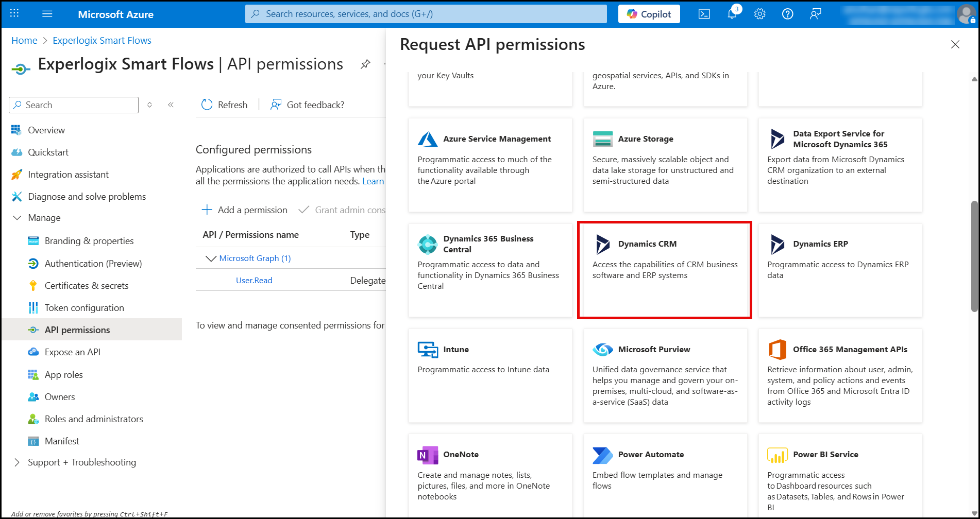This screenshot has width=980, height=519.
Task: Open the Azure portal apps grid icon
Action: [x=14, y=14]
